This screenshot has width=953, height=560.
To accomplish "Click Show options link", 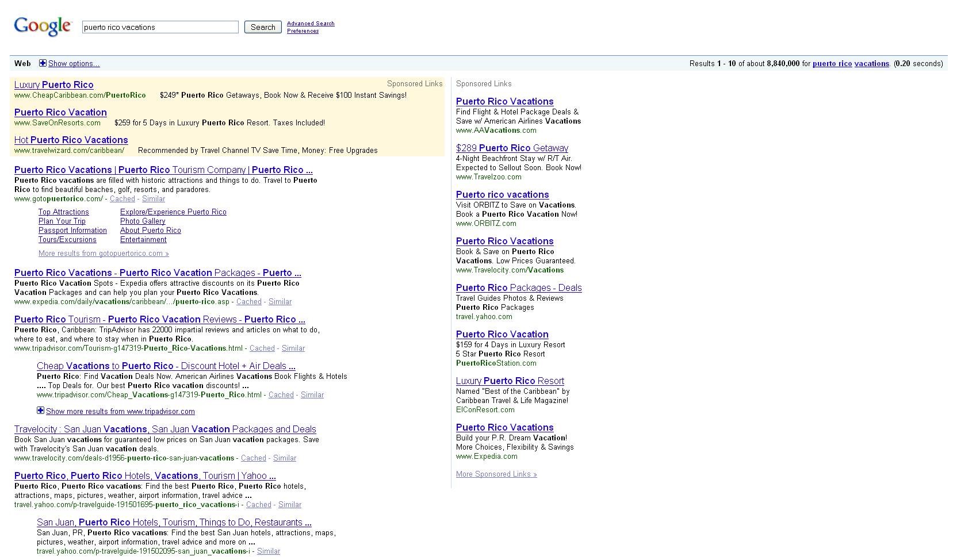I will [x=74, y=64].
